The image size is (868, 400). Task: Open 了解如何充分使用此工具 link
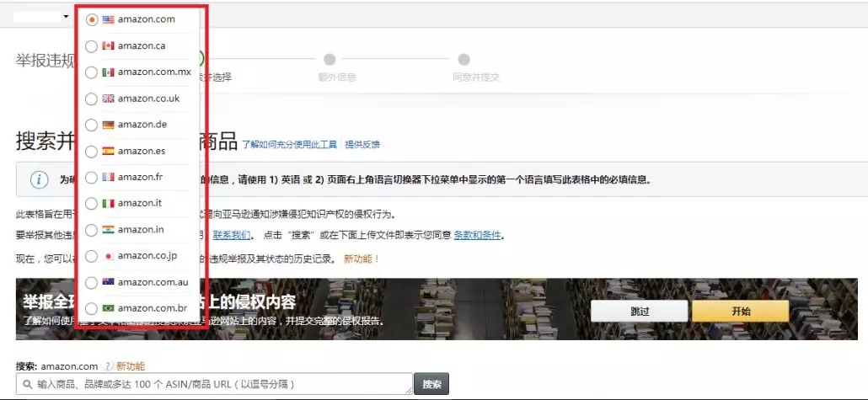(290, 144)
